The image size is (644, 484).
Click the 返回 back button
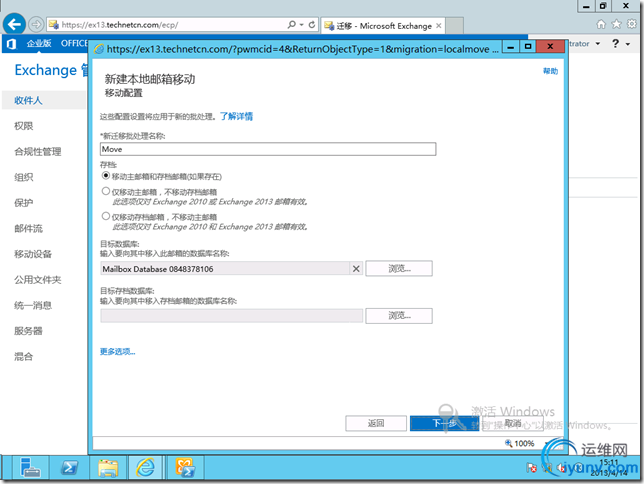coord(376,423)
